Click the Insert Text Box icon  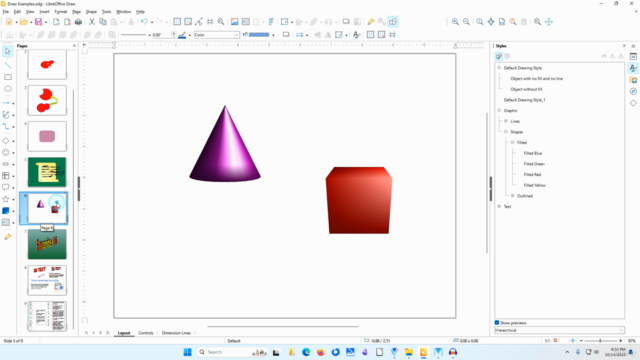[245, 22]
